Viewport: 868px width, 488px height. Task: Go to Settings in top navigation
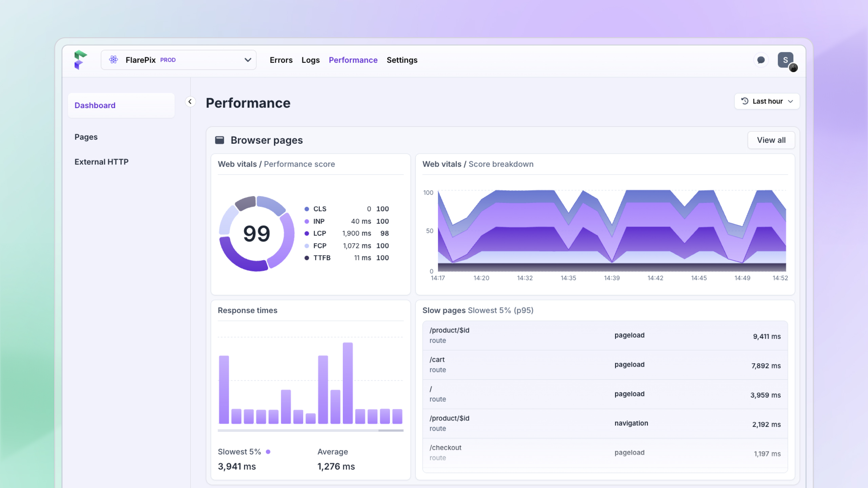[x=402, y=60]
